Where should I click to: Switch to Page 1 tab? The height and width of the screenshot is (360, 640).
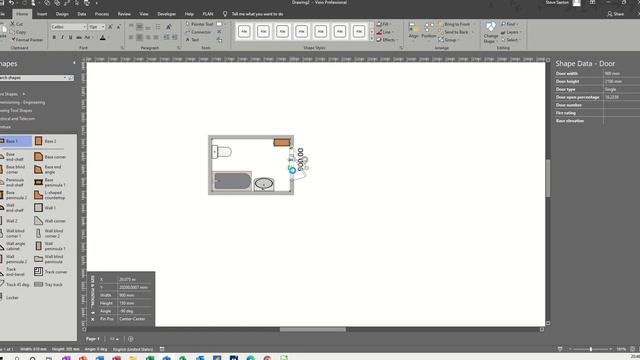click(x=92, y=339)
